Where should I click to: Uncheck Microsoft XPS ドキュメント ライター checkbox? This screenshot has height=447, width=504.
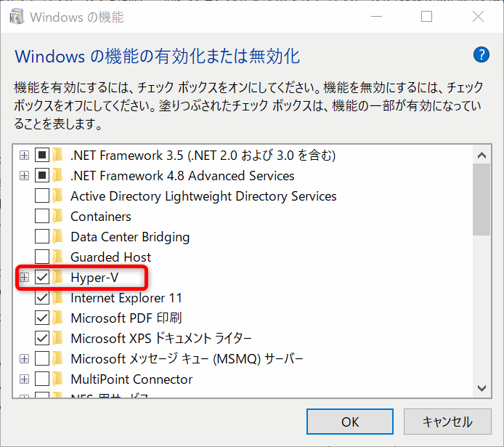[x=42, y=338]
